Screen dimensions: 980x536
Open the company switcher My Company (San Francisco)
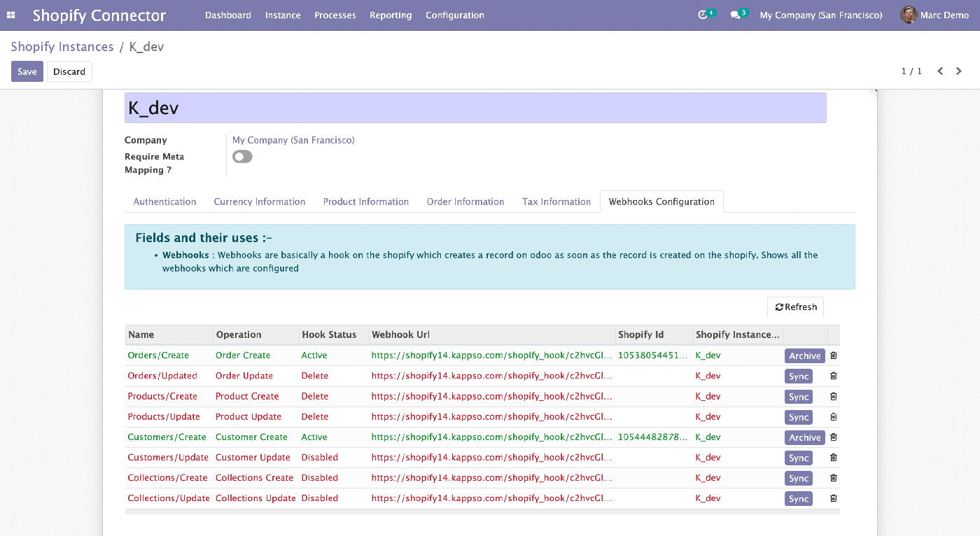click(x=821, y=15)
